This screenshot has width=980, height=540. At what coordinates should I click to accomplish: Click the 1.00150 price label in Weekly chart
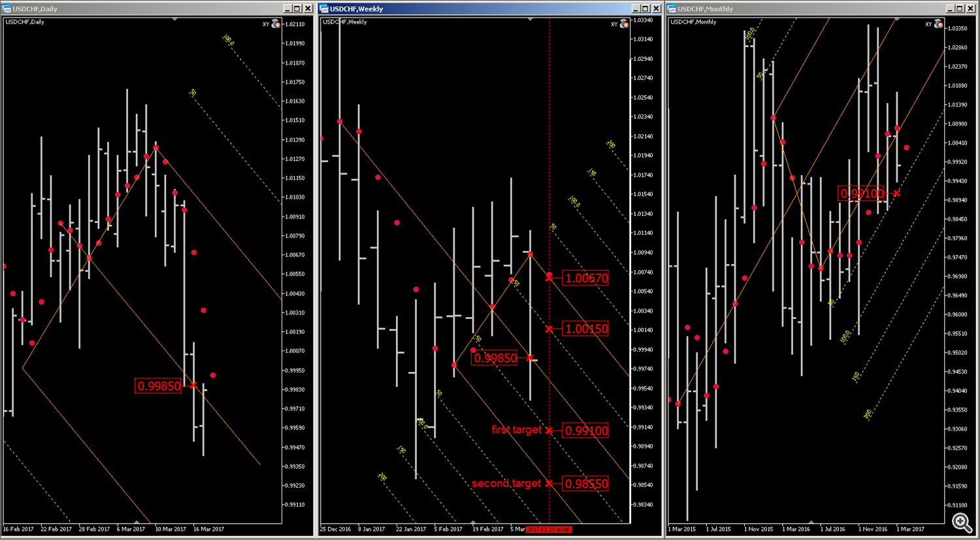click(586, 329)
